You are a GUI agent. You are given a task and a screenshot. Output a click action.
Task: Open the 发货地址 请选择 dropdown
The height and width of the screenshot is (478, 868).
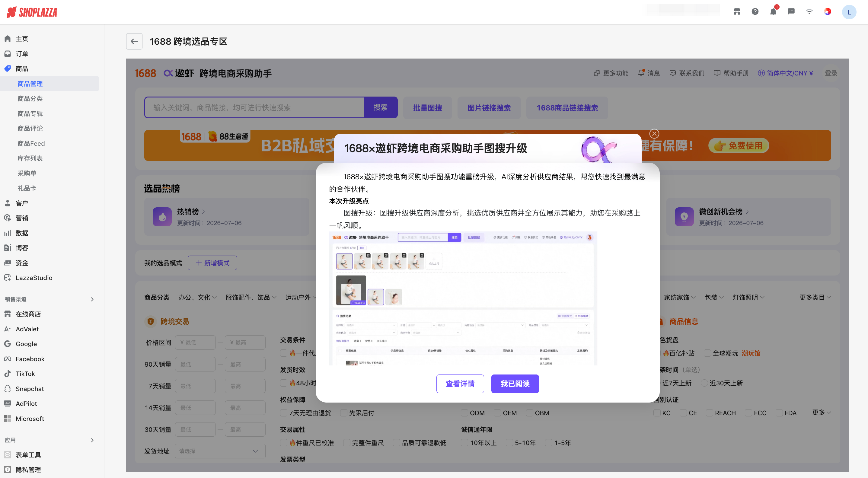(x=220, y=451)
